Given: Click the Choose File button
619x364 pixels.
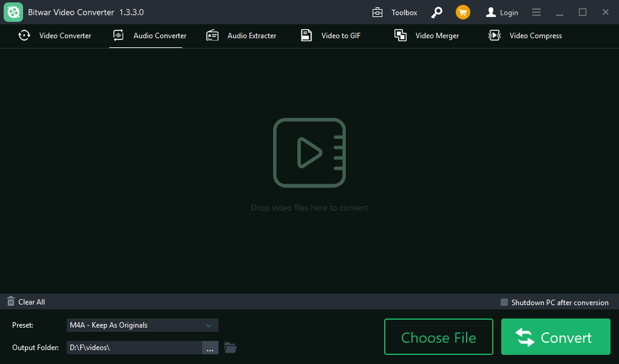Looking at the screenshot, I should click(439, 337).
